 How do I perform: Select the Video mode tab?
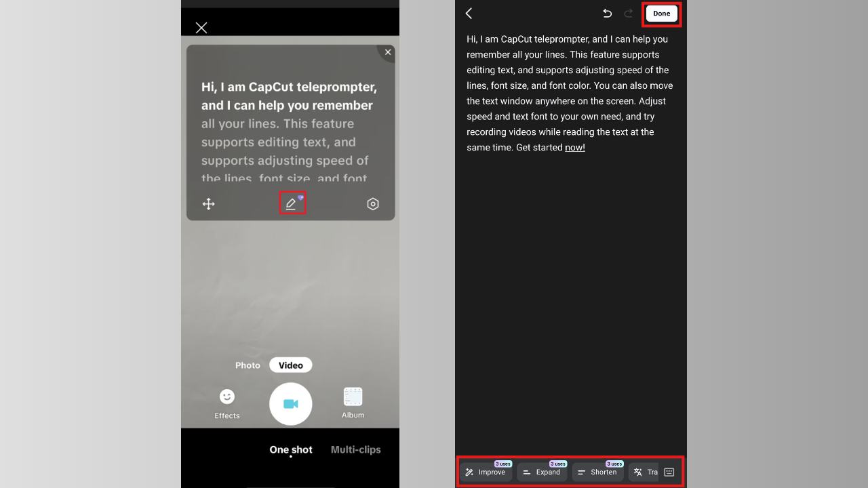[291, 365]
